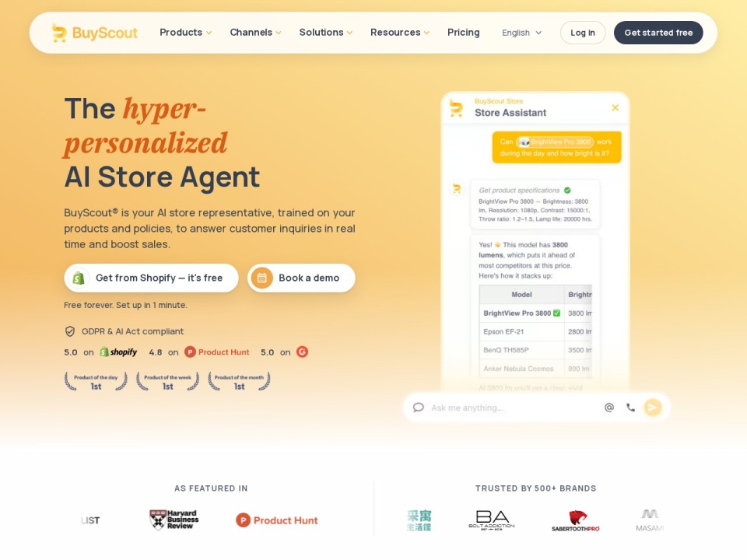Click the GDPR & AI Act compliant text
The width and height of the screenshot is (747, 560).
click(132, 331)
